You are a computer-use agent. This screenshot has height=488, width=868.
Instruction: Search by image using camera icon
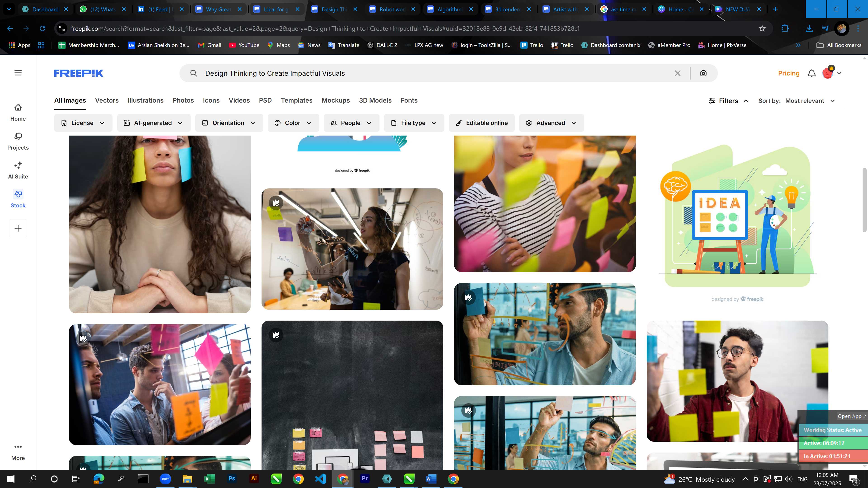tap(703, 73)
